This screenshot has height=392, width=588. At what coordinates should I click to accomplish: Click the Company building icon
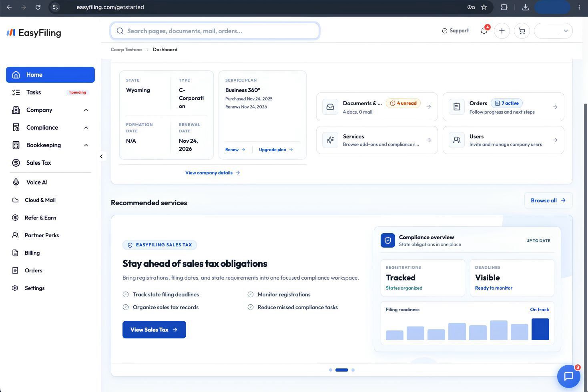(x=16, y=110)
